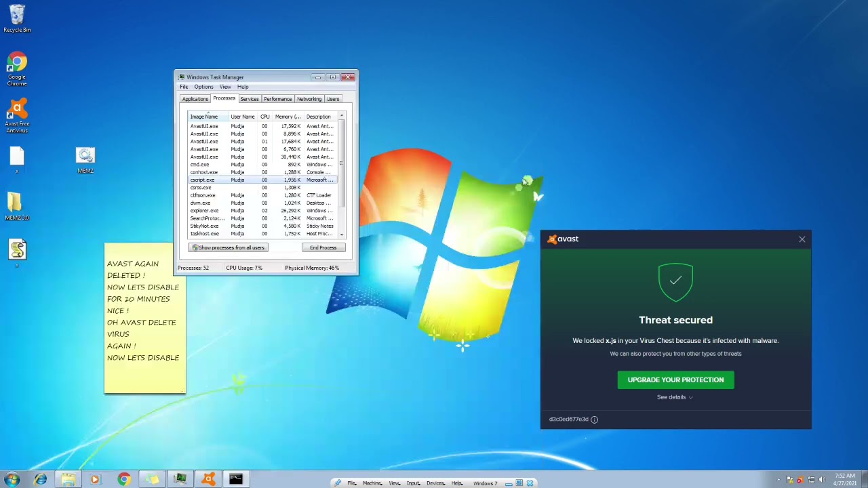Select the cmd.exe process row
The height and width of the screenshot is (488, 868).
(262, 165)
